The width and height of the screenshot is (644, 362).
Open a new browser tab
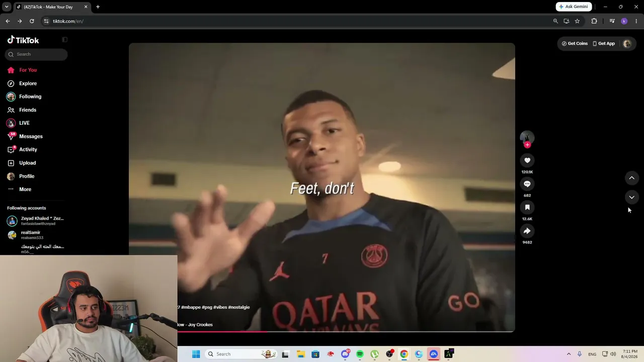coord(98,7)
